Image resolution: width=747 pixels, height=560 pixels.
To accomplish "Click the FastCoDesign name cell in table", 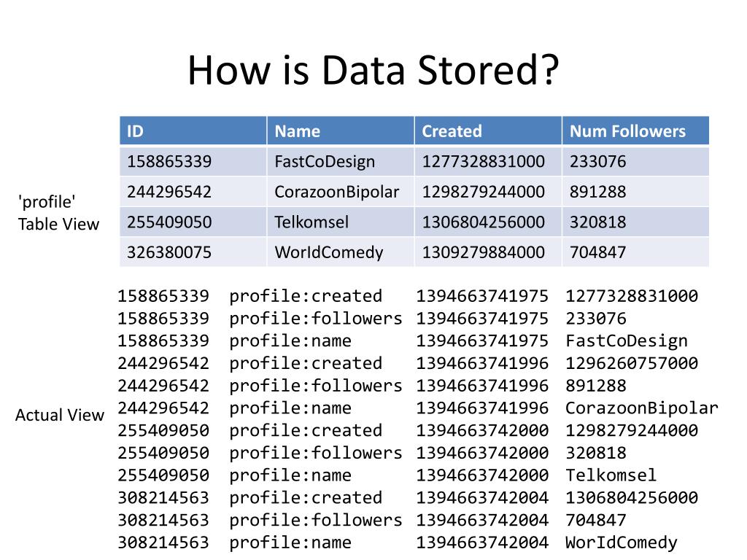I will click(341, 161).
